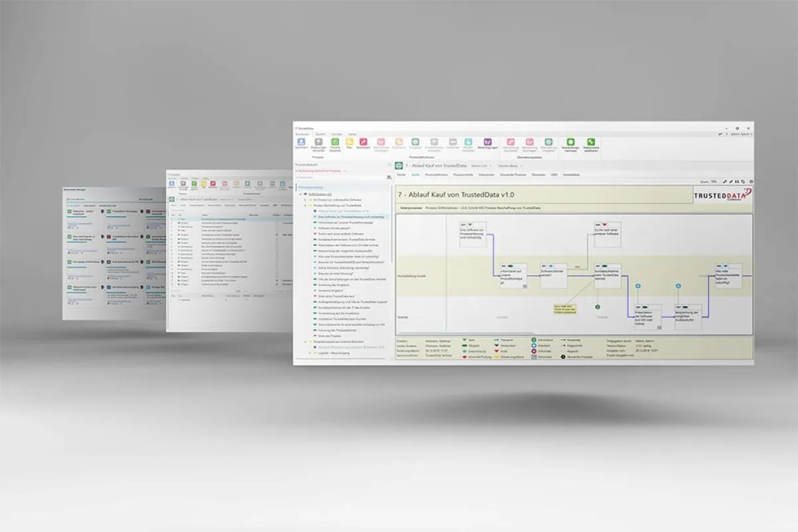Toggle the green check beside 'Software könnte passen'
The height and width of the screenshot is (532, 798).
315,229
